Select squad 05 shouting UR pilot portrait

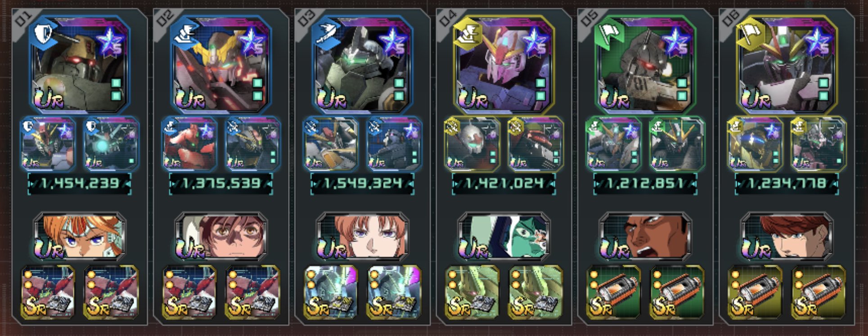point(645,237)
